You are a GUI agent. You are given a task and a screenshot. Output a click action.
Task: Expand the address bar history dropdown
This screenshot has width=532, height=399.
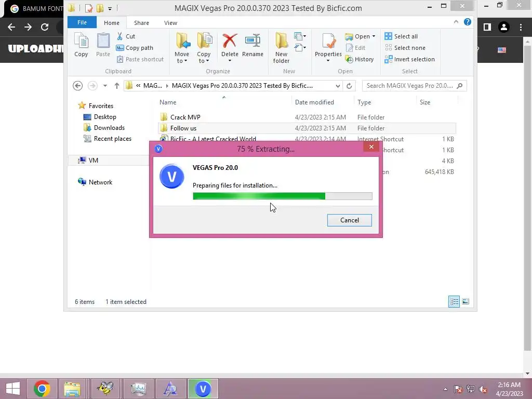338,86
